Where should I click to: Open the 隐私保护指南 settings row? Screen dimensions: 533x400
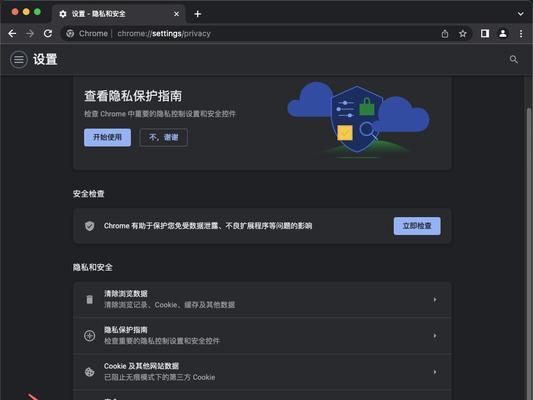tap(262, 336)
